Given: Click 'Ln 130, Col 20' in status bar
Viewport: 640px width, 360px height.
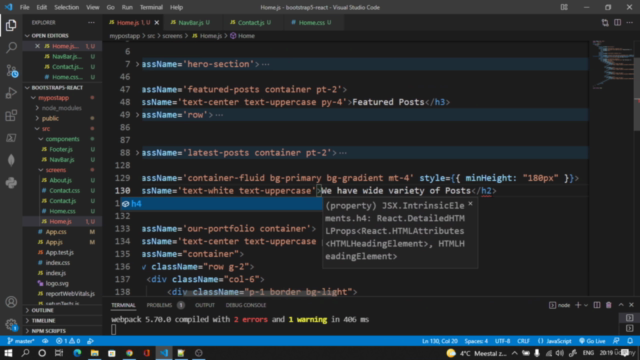Looking at the screenshot, I should click(440, 341).
